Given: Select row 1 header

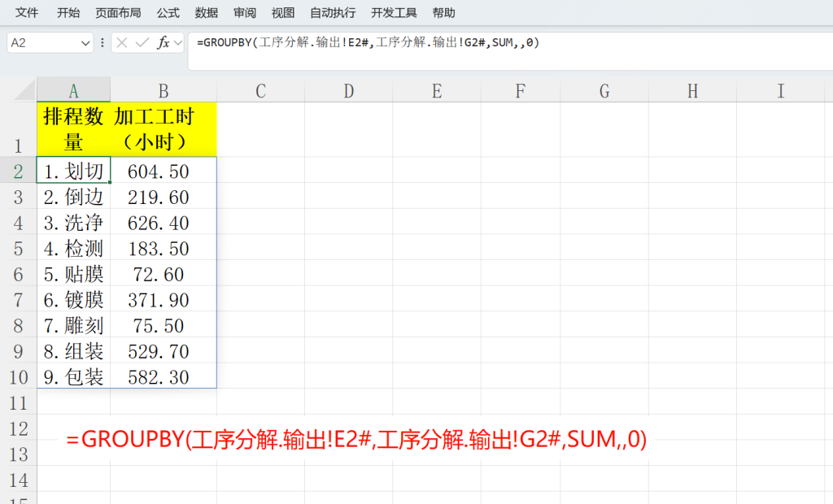Looking at the screenshot, I should 18,129.
